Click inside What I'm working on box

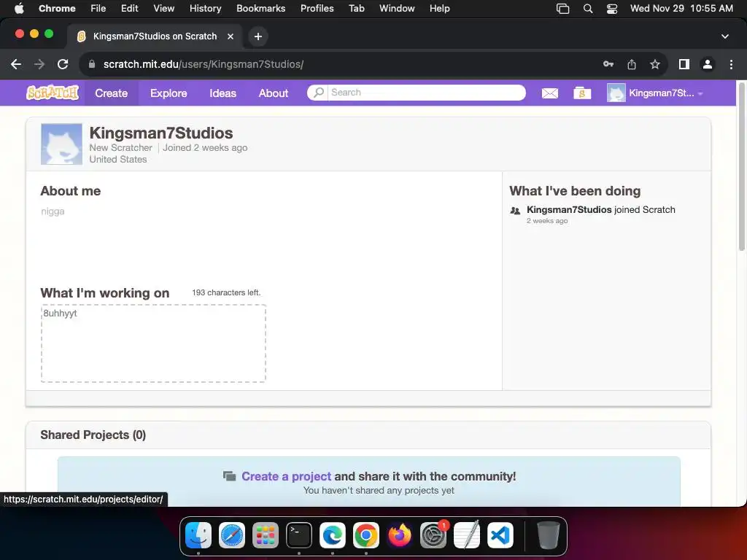coord(153,343)
